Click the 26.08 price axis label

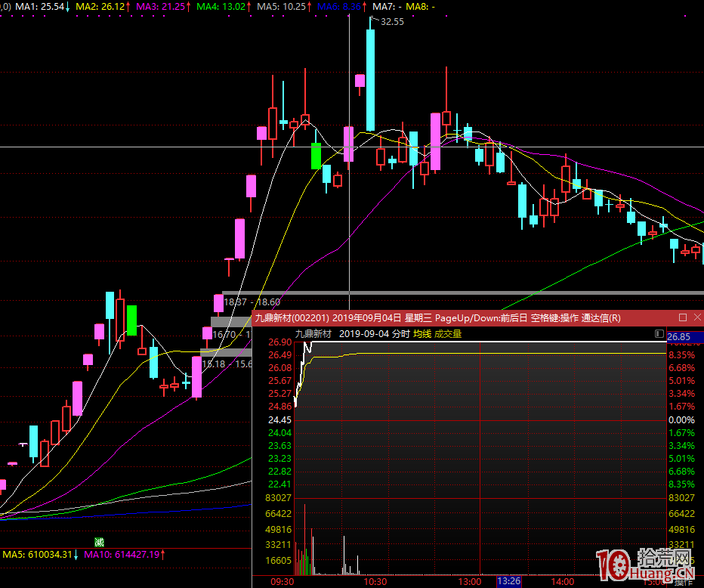(279, 368)
